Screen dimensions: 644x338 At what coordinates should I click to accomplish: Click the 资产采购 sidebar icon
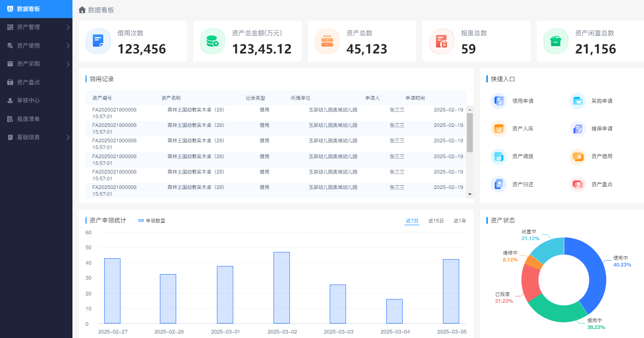click(x=10, y=64)
